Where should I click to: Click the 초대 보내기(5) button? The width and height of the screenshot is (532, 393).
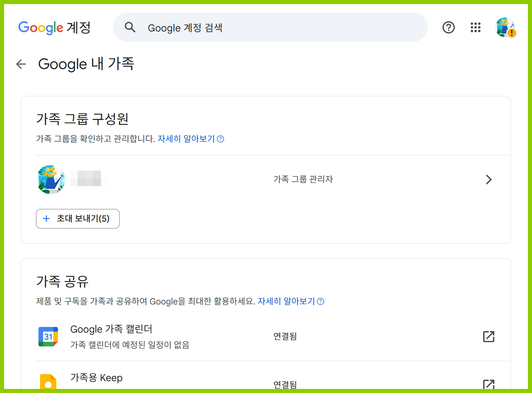78,219
